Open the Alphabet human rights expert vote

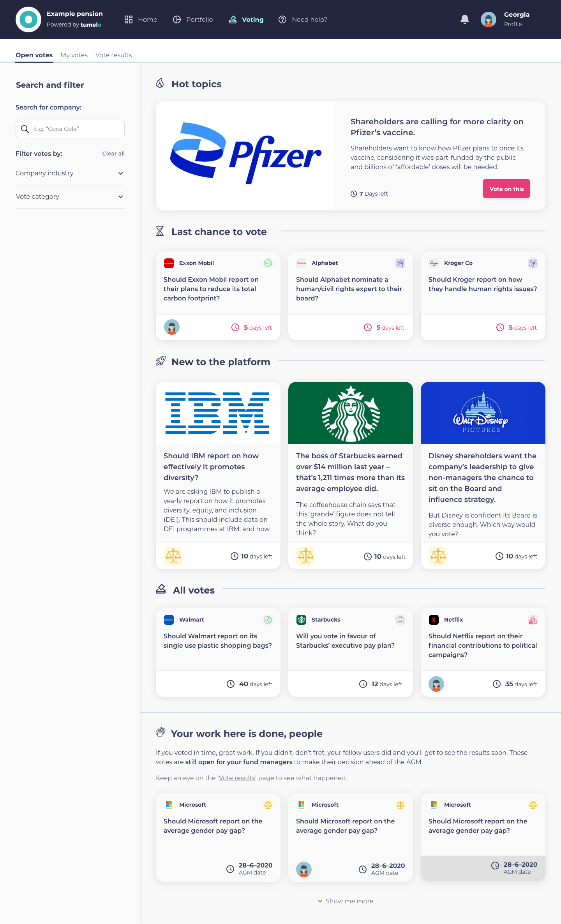coord(351,296)
